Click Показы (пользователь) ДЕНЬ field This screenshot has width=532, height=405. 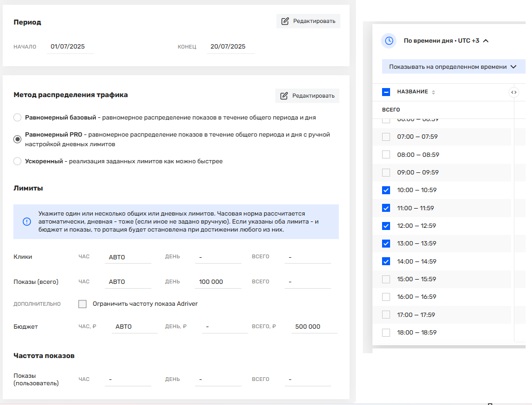(218, 379)
